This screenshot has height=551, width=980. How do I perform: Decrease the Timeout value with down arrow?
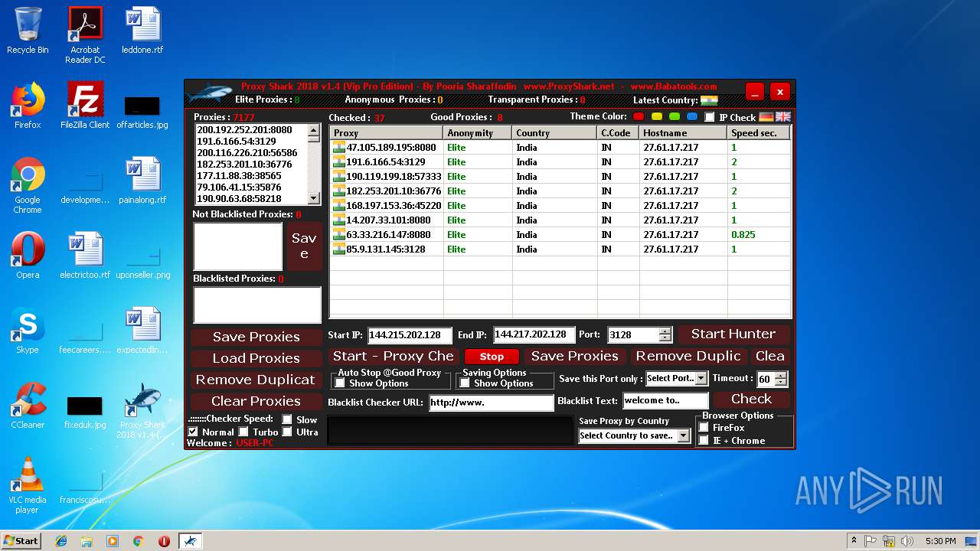pos(780,383)
